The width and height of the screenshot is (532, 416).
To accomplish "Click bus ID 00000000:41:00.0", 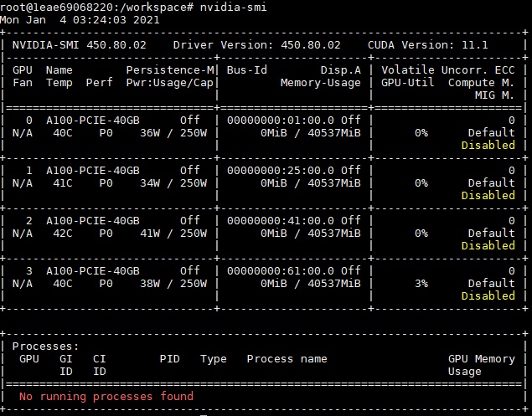I will click(281, 221).
